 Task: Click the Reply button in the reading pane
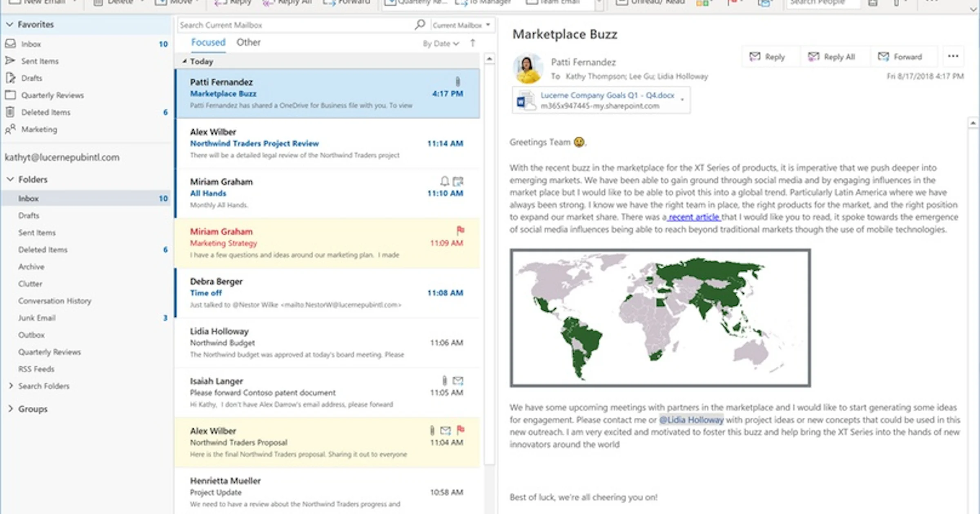(769, 57)
